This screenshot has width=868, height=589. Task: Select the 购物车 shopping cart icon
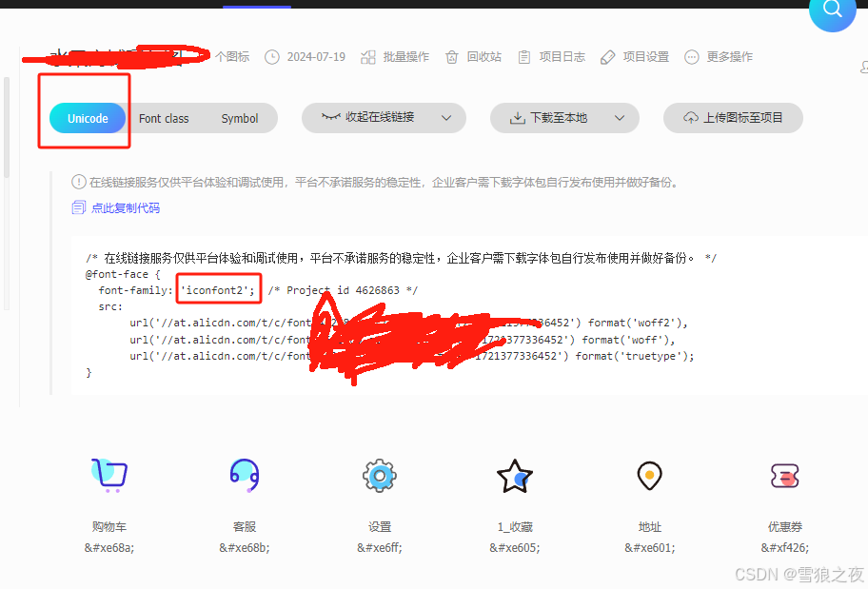[x=109, y=475]
